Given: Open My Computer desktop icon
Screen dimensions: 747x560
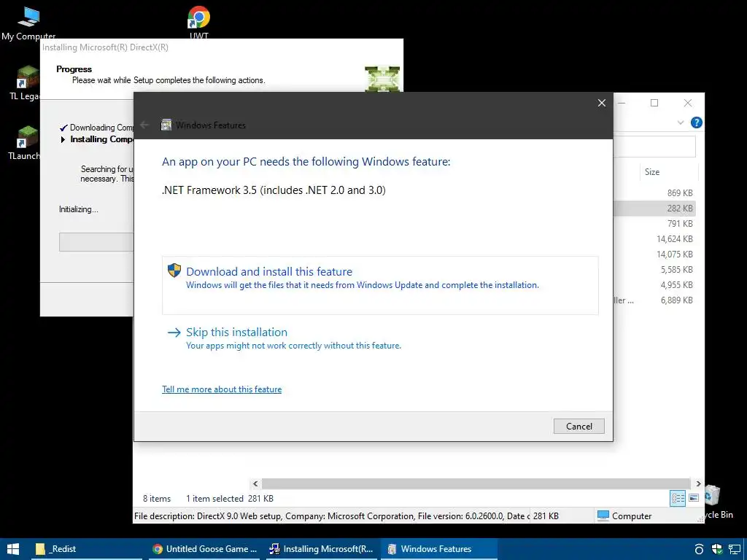Looking at the screenshot, I should click(x=28, y=23).
